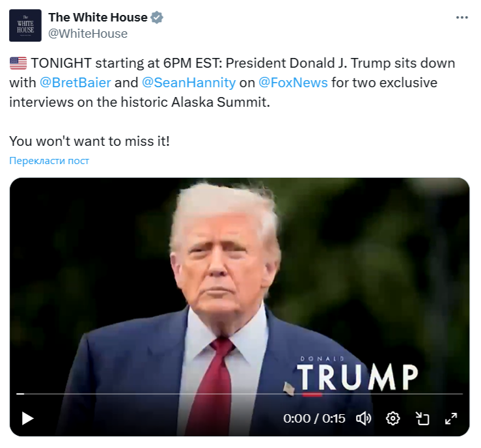The image size is (481, 448).
Task: Click the 0:00 / 0:15 time display
Action: tap(314, 419)
